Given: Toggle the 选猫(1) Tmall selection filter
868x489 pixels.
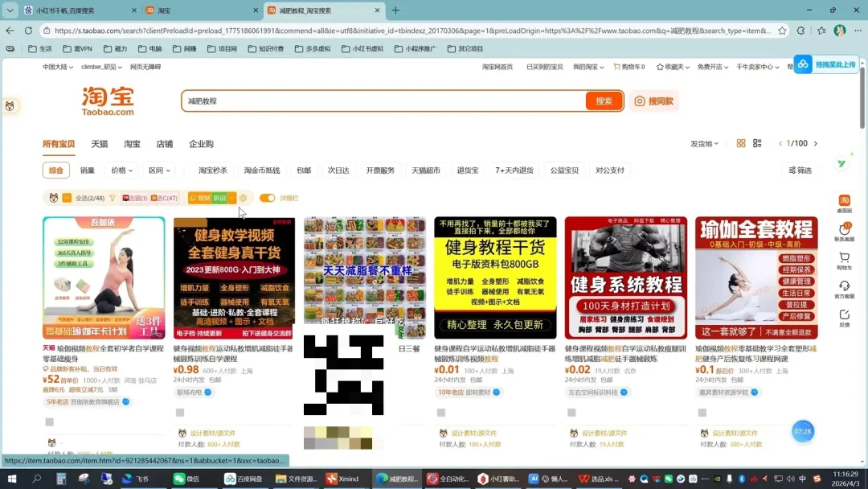Looking at the screenshot, I should click(x=134, y=199).
